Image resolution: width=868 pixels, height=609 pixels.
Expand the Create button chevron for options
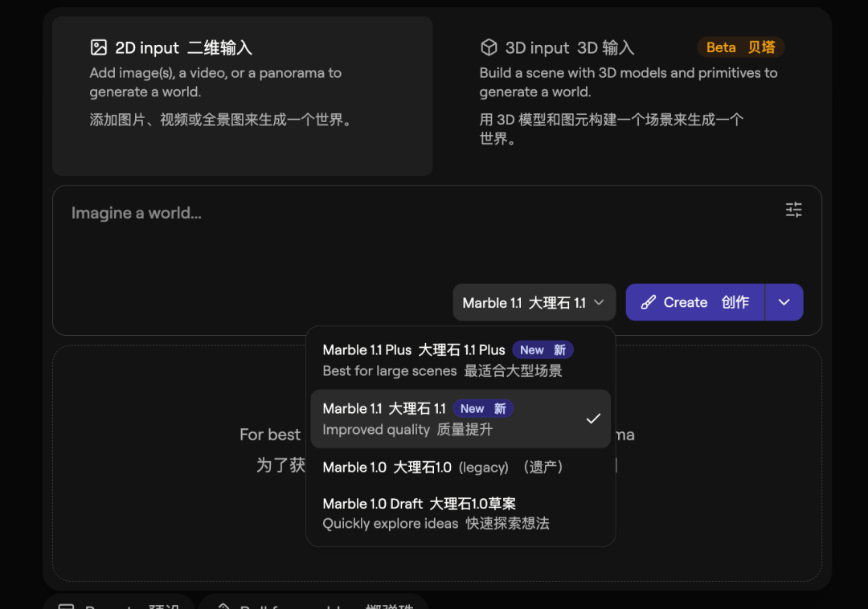coord(784,302)
